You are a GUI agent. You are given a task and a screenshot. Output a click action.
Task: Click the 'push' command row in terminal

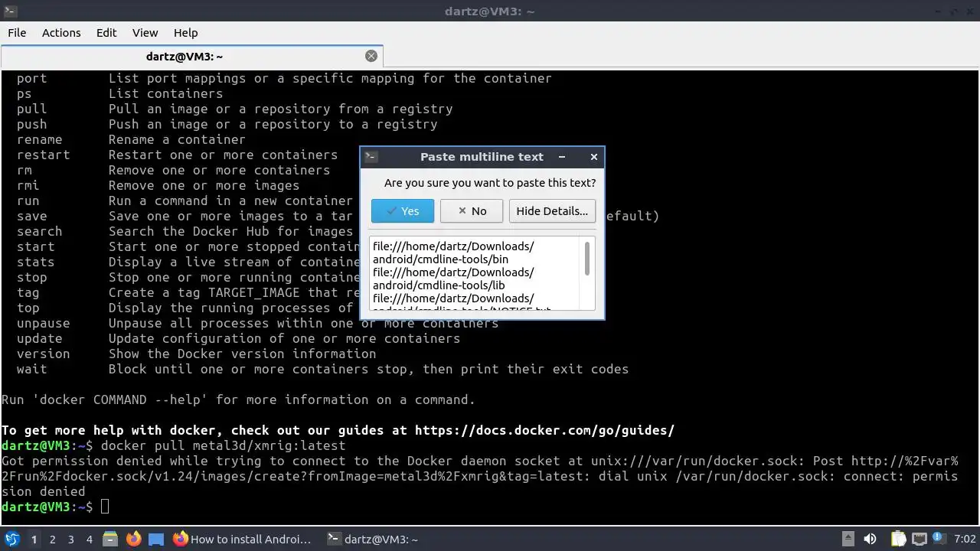227,124
